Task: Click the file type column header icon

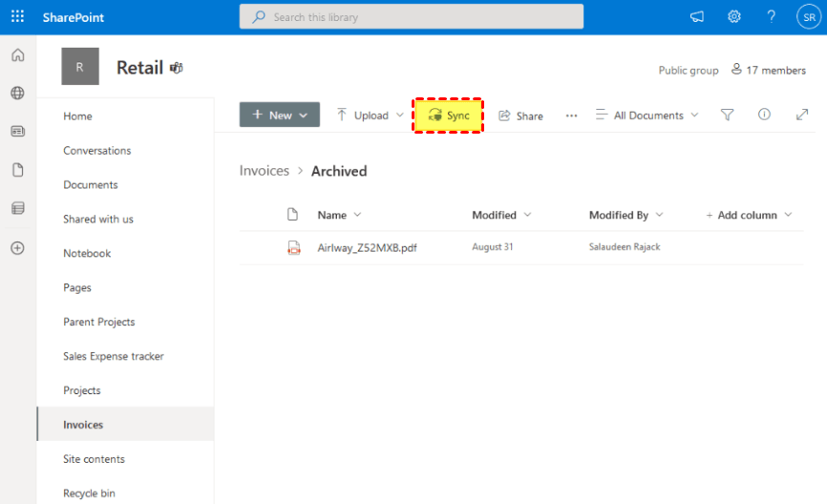Action: point(293,214)
